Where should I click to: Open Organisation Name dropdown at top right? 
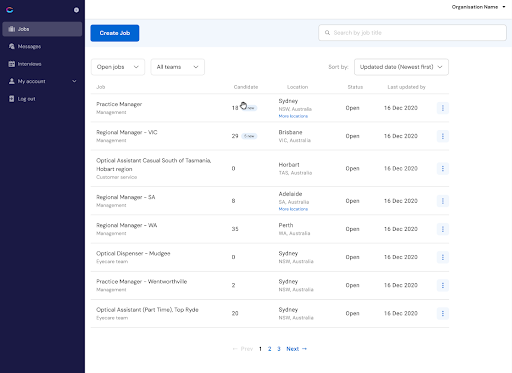pyautogui.click(x=478, y=7)
